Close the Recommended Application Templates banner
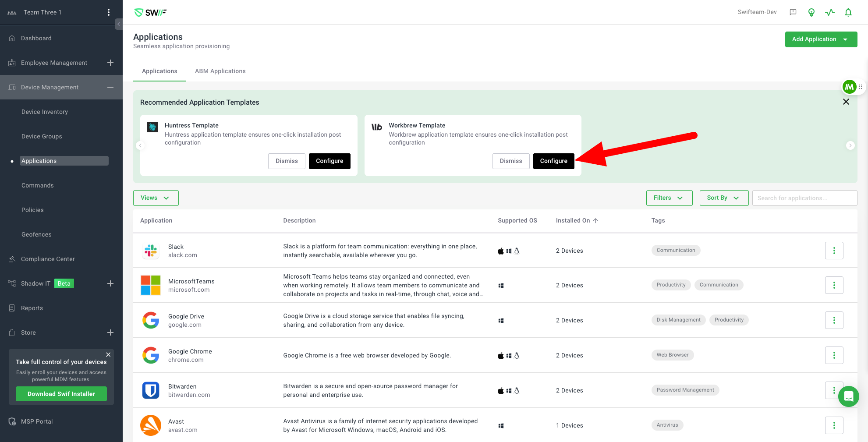The height and width of the screenshot is (442, 868). point(846,102)
